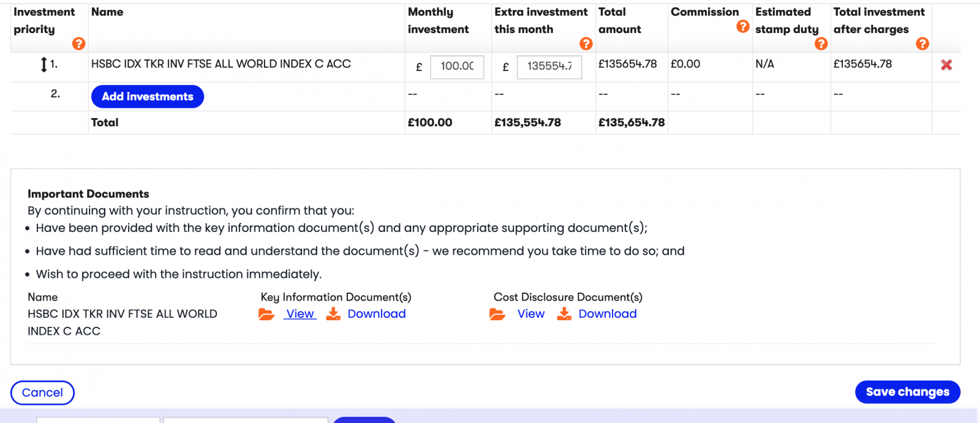Save changes to investment instructions
Image resolution: width=980 pixels, height=423 pixels.
click(x=908, y=392)
